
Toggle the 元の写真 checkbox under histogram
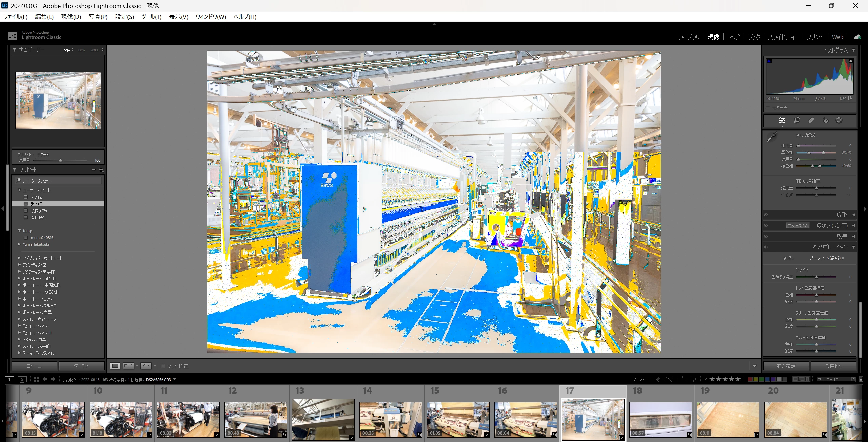(x=768, y=108)
